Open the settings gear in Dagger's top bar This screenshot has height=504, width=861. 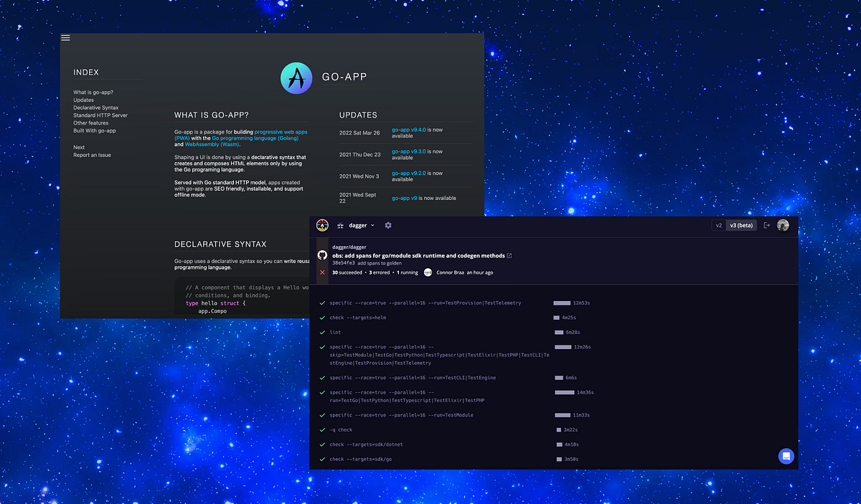(388, 225)
